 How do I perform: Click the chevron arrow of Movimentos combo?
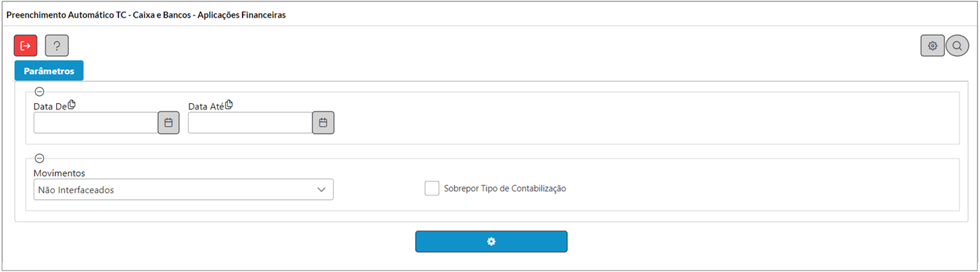[x=322, y=189]
